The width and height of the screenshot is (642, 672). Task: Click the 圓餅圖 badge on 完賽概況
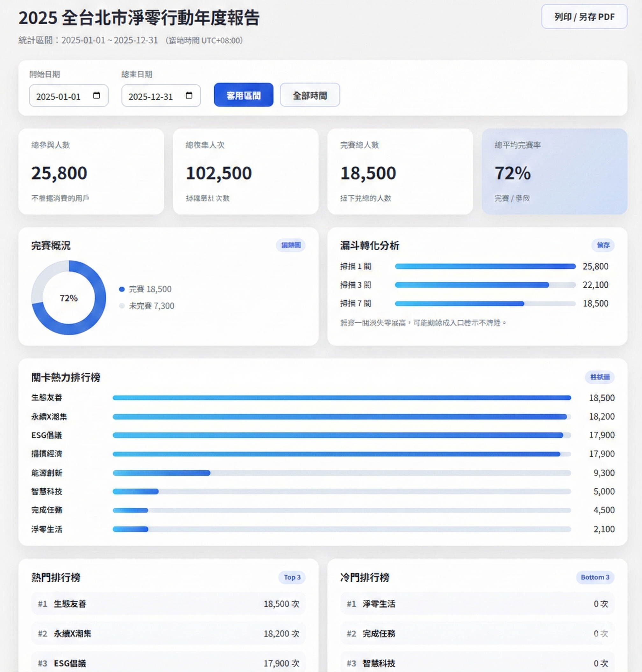click(x=290, y=246)
